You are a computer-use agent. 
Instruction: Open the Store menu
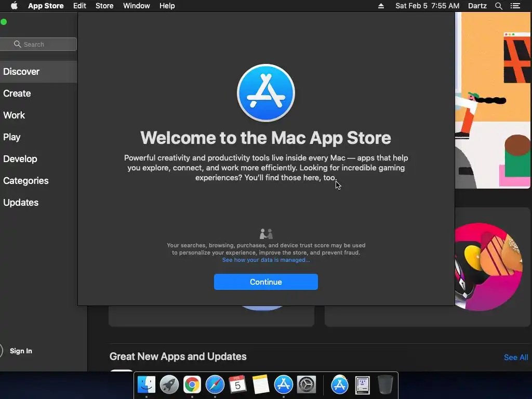click(x=104, y=6)
